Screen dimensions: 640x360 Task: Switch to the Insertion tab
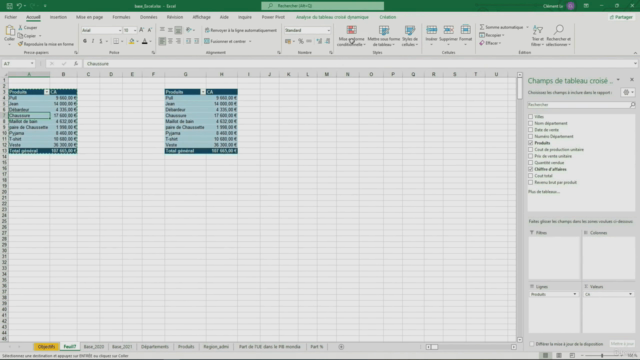click(58, 17)
